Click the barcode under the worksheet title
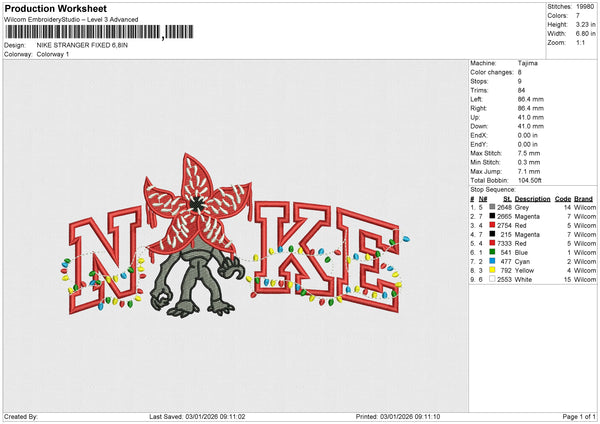The image size is (600, 424). (99, 32)
